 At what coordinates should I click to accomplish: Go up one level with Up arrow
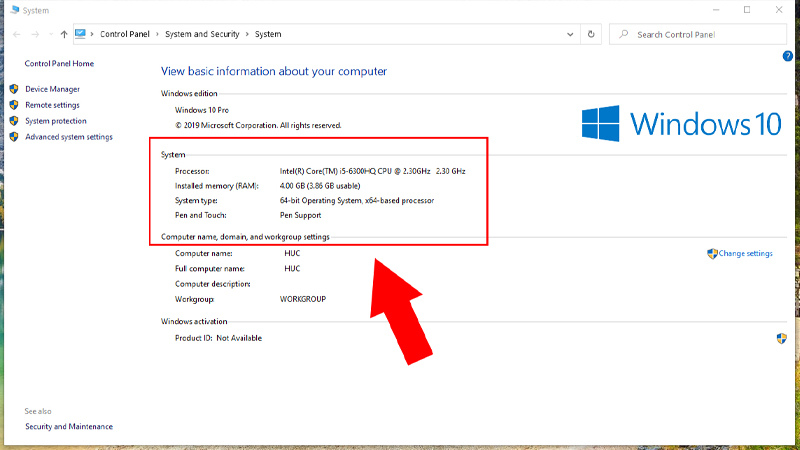64,34
